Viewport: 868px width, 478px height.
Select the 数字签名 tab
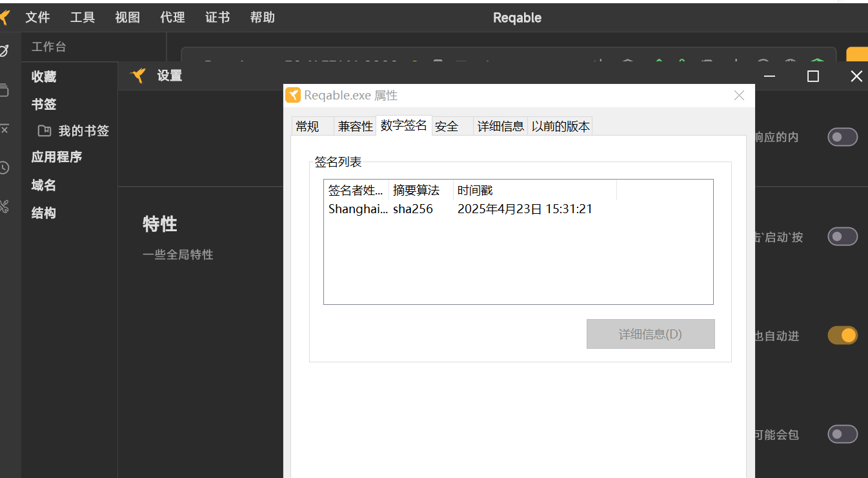[404, 125]
